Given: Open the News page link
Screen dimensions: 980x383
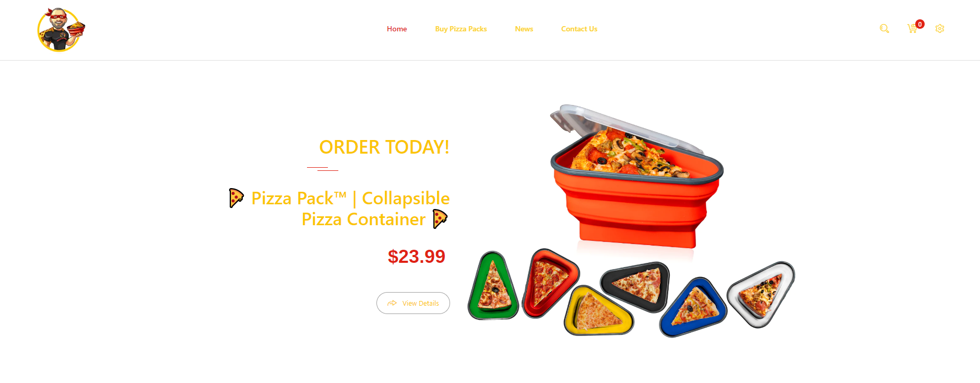Looking at the screenshot, I should [524, 29].
